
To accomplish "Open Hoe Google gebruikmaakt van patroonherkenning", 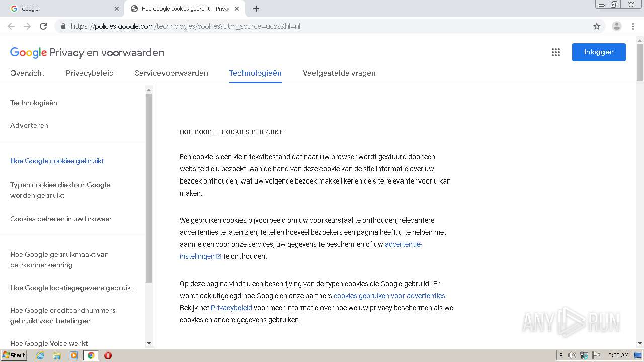I will click(x=59, y=260).
